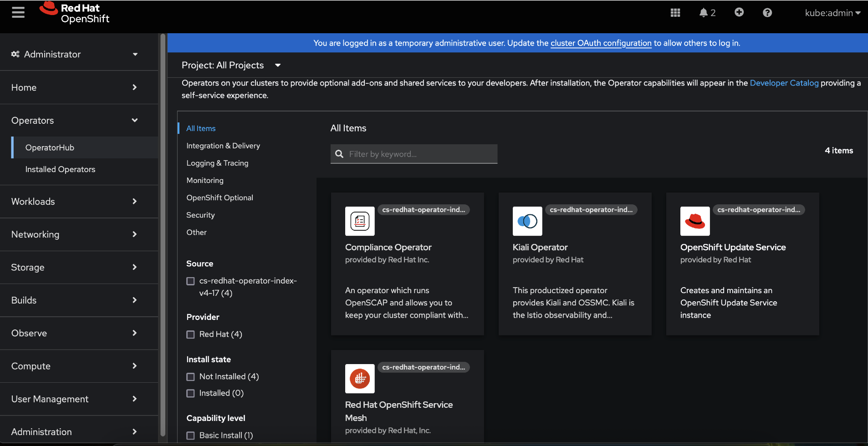Screen dimensions: 868x446
Task: Open the help question mark icon
Action: pos(767,13)
